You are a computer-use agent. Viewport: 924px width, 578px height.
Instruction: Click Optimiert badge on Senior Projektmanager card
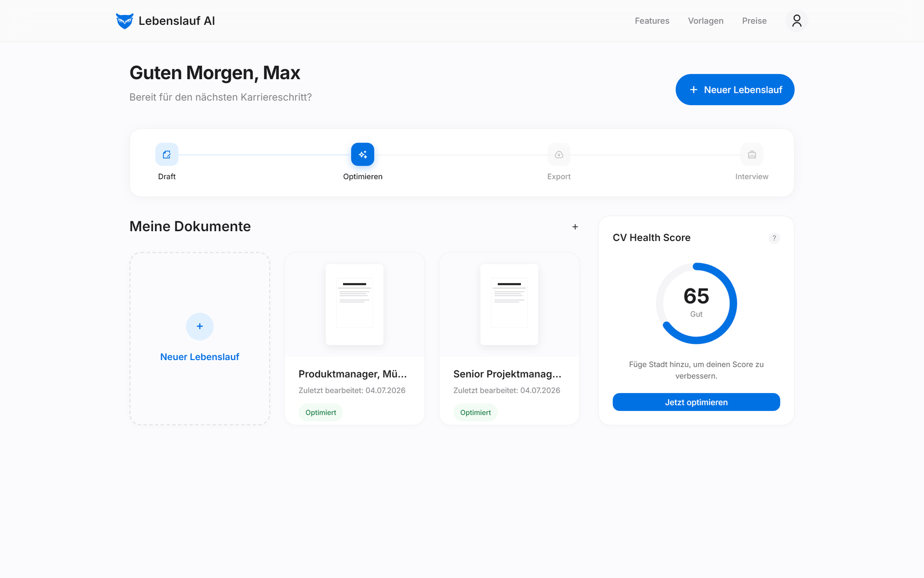click(x=475, y=413)
